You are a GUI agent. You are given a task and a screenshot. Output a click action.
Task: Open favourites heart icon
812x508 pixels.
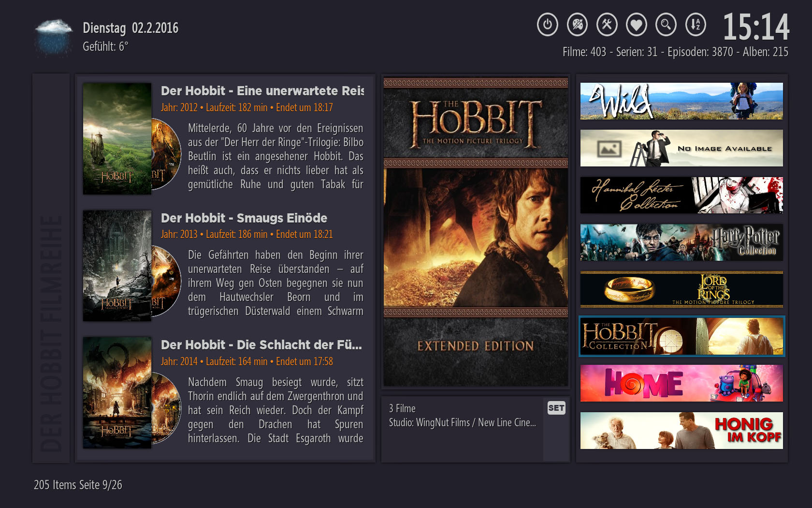pos(637,24)
